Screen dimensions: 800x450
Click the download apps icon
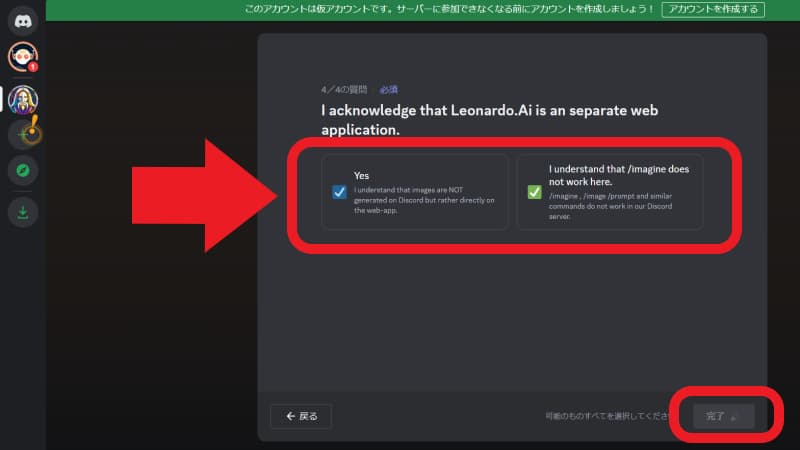22,212
